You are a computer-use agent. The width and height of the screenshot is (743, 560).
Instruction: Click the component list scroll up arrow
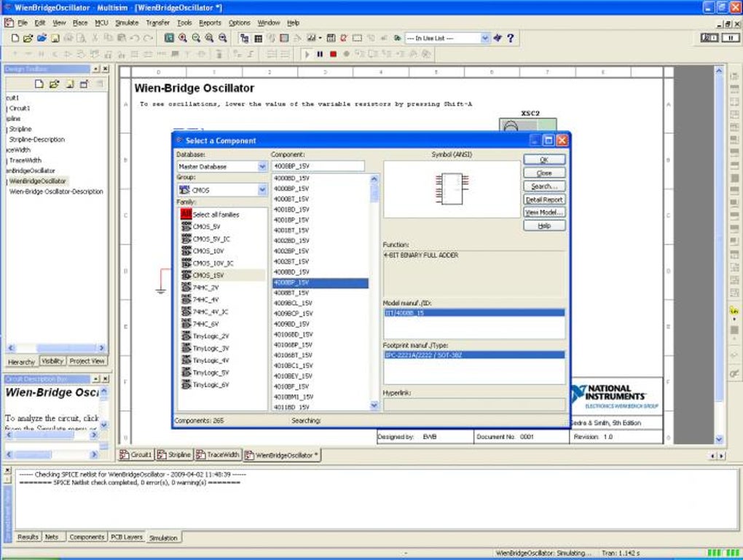(374, 178)
